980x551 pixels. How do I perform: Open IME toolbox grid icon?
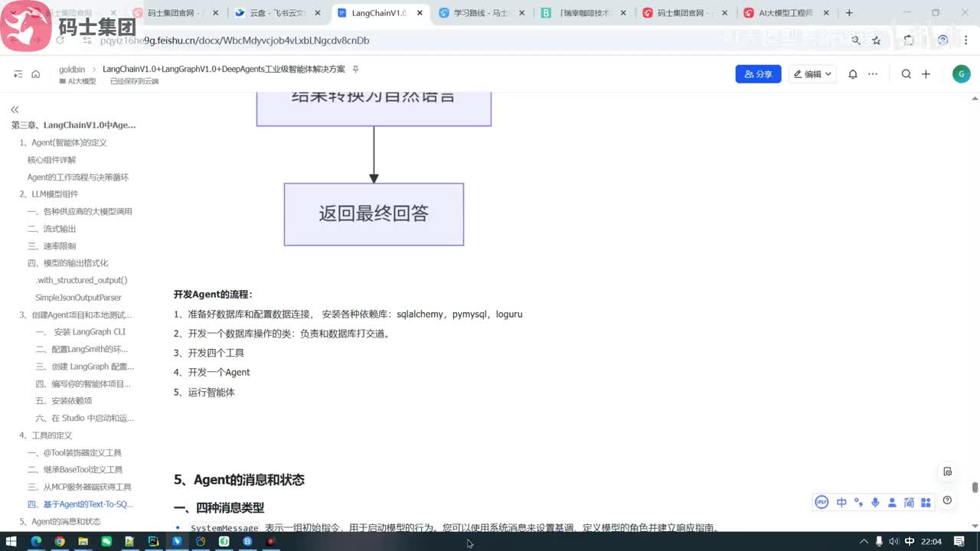click(x=926, y=502)
